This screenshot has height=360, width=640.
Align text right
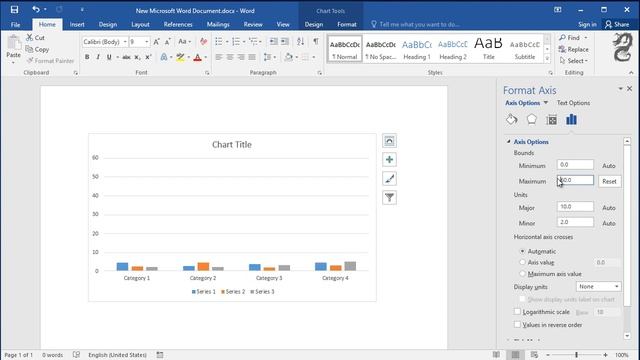pos(241,57)
